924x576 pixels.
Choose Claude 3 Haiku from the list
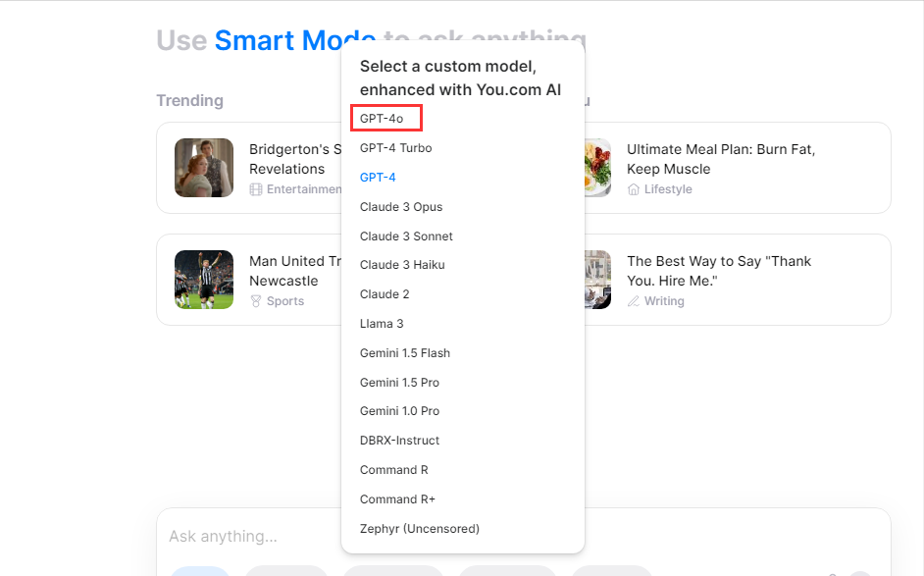(x=402, y=265)
